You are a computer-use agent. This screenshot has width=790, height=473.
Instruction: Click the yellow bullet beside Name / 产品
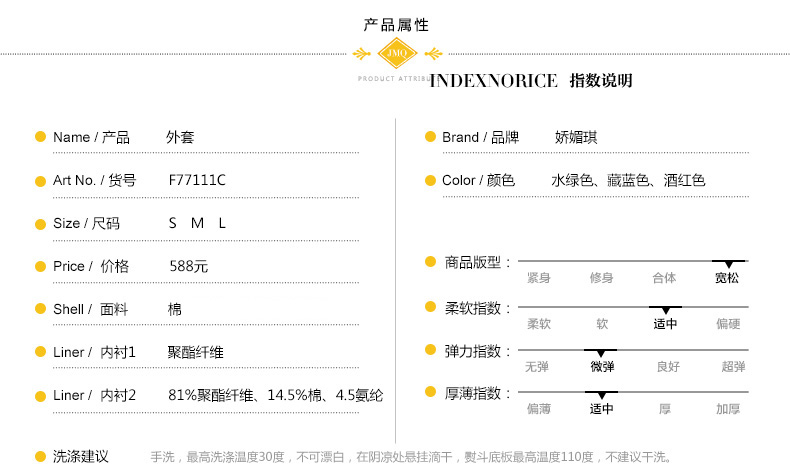(40, 137)
